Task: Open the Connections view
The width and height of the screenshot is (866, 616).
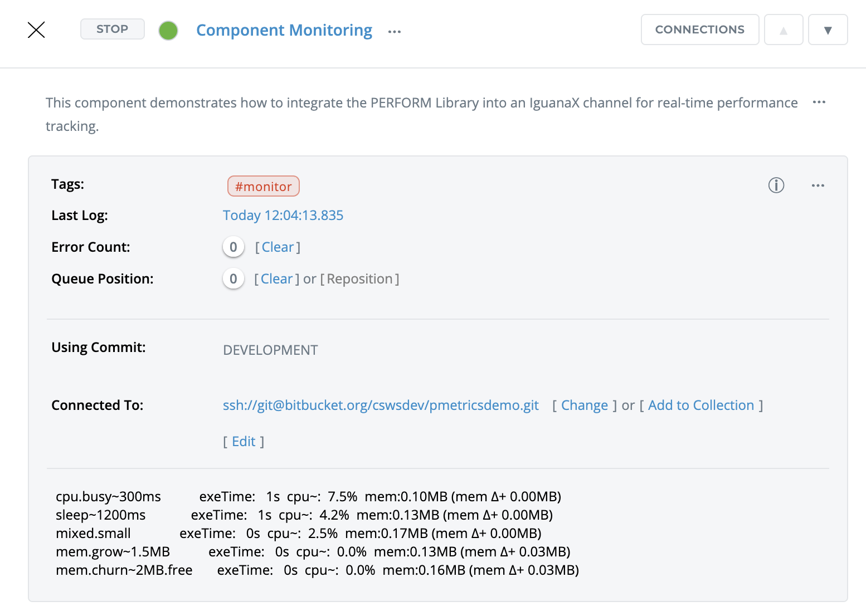Action: pyautogui.click(x=699, y=30)
